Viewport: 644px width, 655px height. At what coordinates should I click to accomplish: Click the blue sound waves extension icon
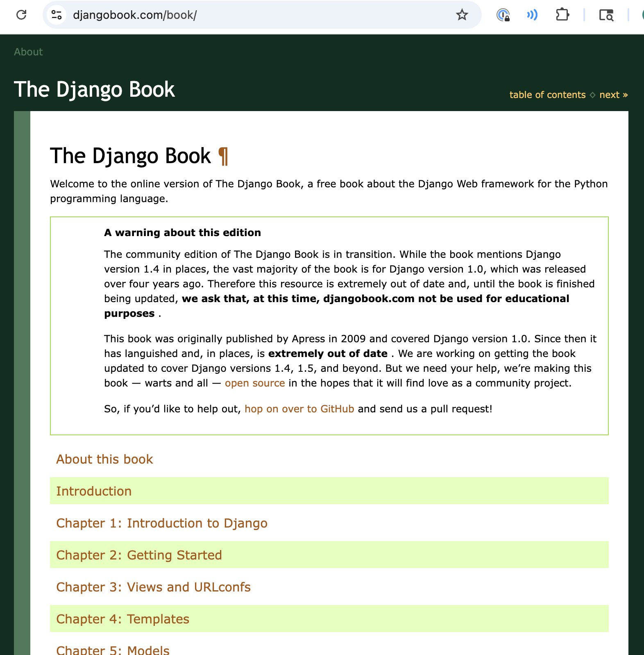(532, 15)
